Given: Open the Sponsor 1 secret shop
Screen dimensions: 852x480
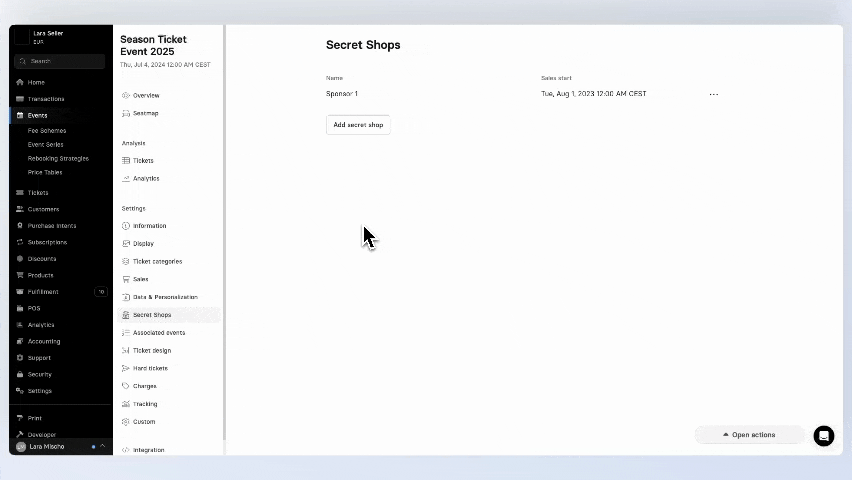Looking at the screenshot, I should [342, 94].
